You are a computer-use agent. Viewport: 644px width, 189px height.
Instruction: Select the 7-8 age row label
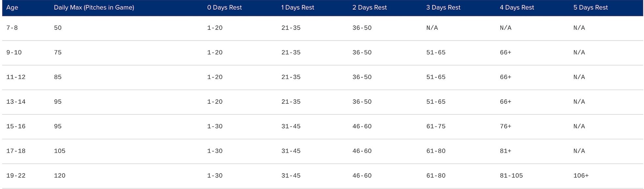point(12,28)
